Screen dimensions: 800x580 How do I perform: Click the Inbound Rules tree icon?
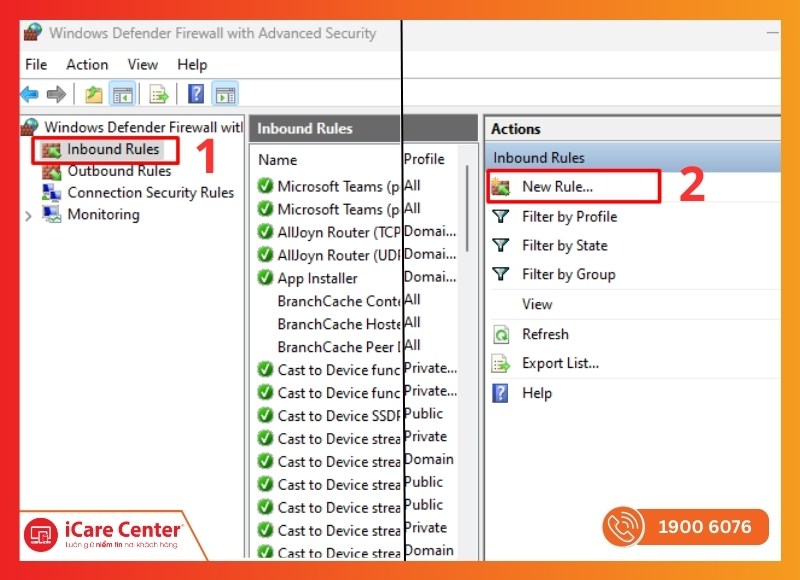pos(51,150)
